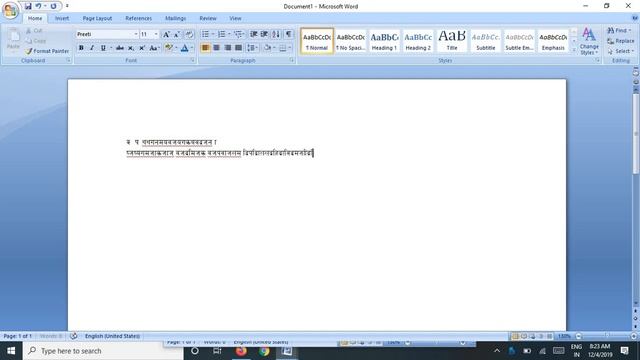The height and width of the screenshot is (360, 640).
Task: Click the Multilevel List icon
Action: pos(238,34)
